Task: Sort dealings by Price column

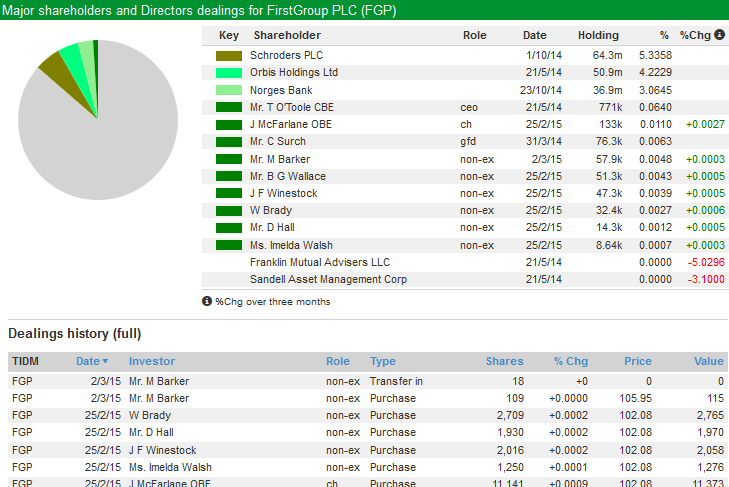Action: tap(637, 361)
